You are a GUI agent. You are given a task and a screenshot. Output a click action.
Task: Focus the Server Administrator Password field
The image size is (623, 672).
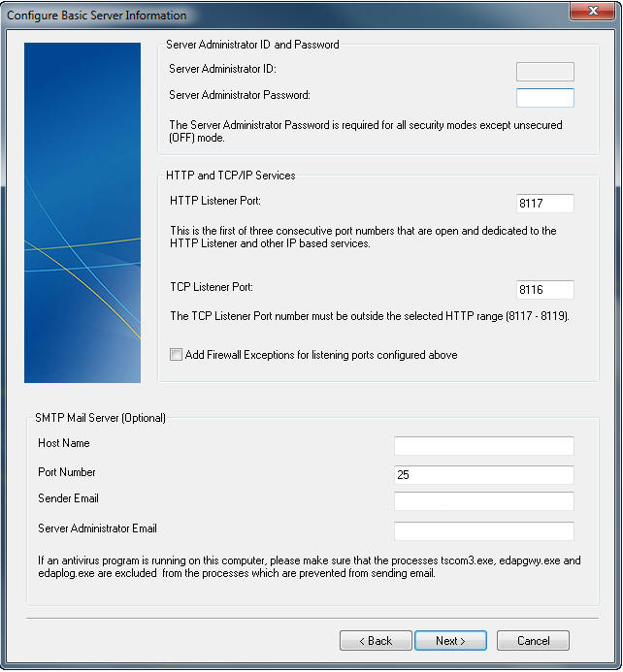[545, 98]
